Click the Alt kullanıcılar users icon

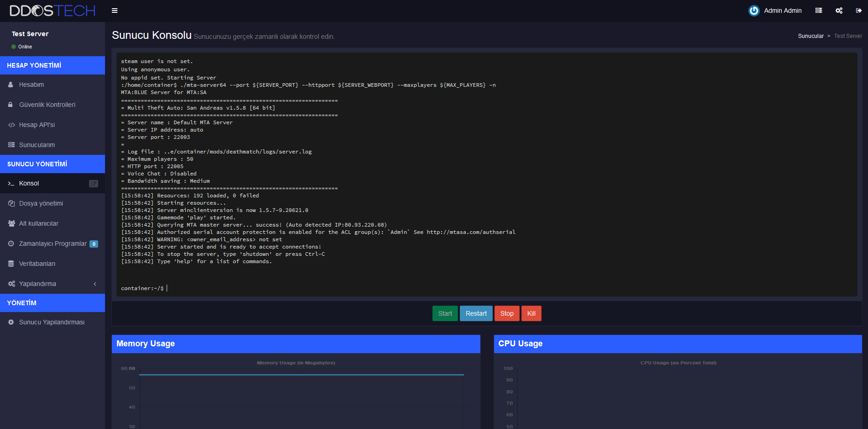tap(11, 223)
